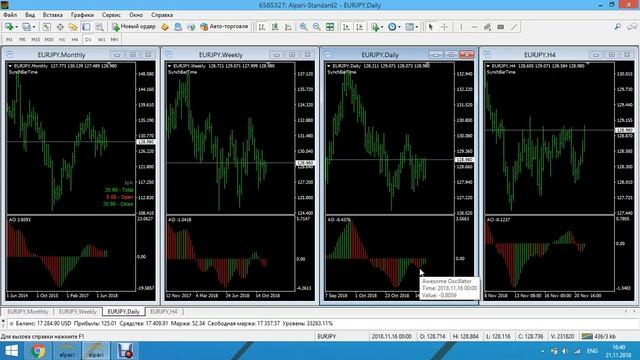Open the Вид menu
This screenshot has height=360, width=640.
pyautogui.click(x=30, y=15)
